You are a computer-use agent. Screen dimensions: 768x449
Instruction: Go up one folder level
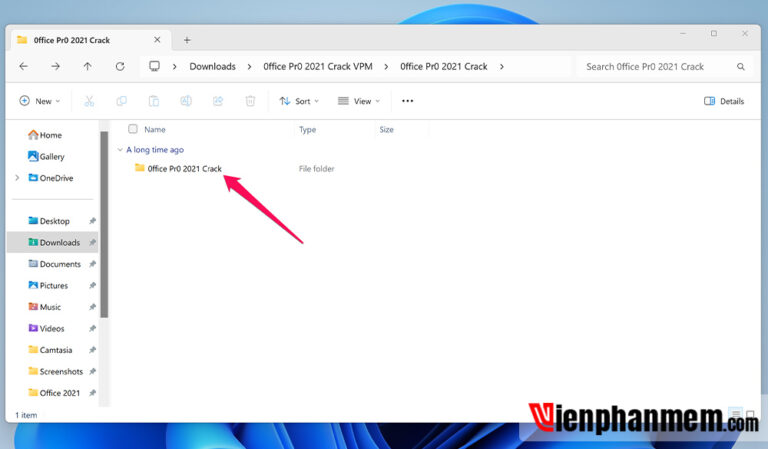click(87, 66)
